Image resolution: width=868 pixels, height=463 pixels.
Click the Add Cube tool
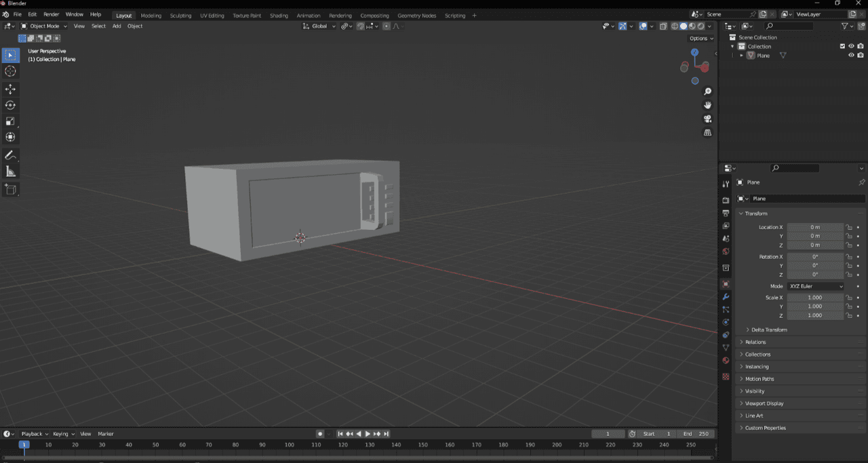pyautogui.click(x=10, y=189)
